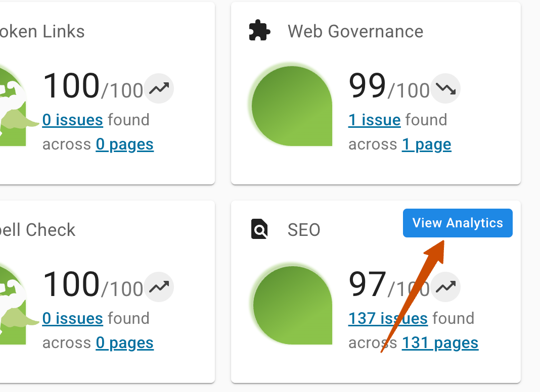The height and width of the screenshot is (392, 540).
Task: Click the SEO magnifier document icon
Action: [x=259, y=229]
